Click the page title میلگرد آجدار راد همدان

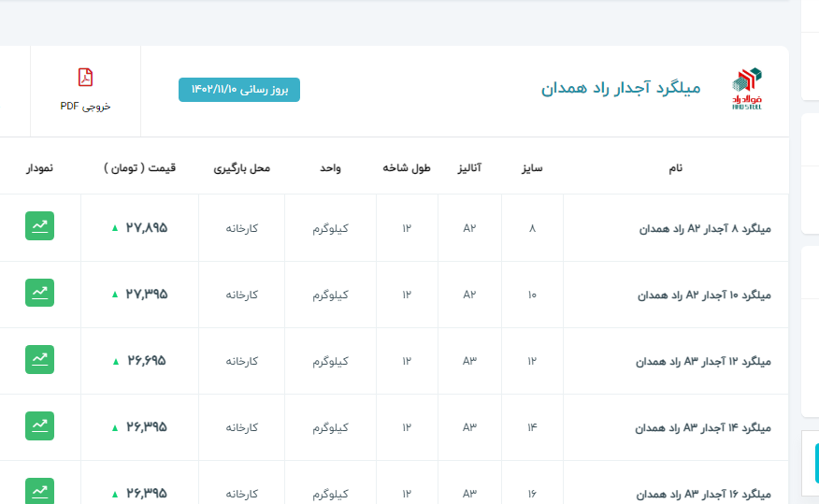[620, 89]
